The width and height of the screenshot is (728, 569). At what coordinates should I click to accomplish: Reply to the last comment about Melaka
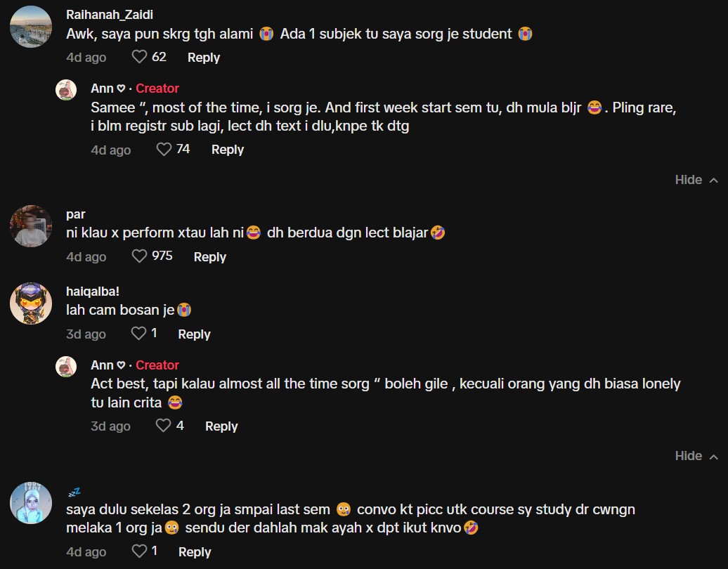(x=195, y=552)
